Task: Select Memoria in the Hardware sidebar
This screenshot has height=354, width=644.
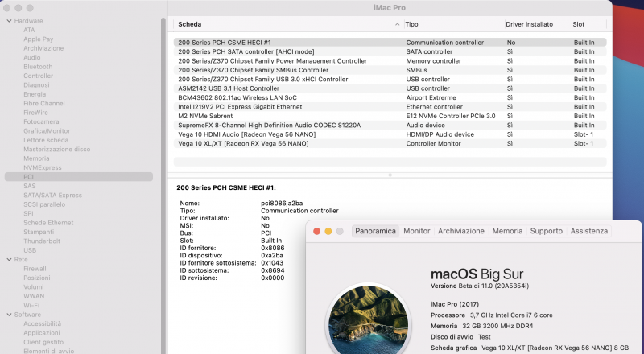Action: (36, 158)
